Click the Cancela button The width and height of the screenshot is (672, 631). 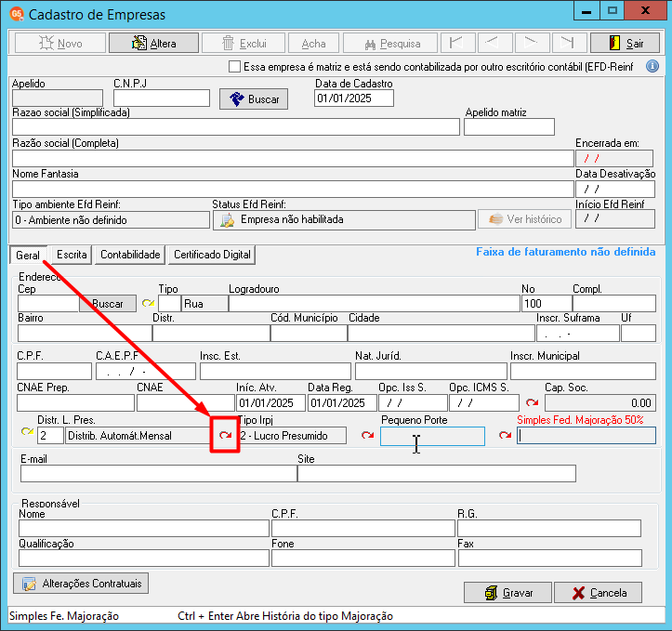[599, 593]
